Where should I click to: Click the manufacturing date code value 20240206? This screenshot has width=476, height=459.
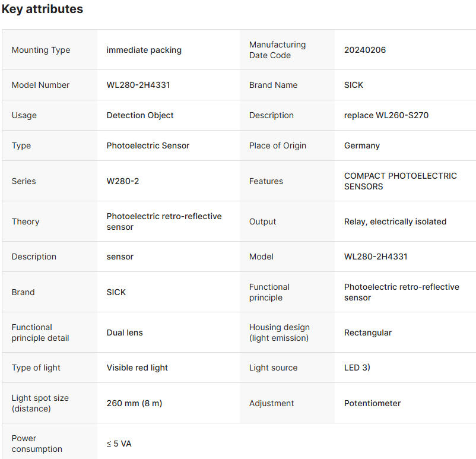coord(365,50)
